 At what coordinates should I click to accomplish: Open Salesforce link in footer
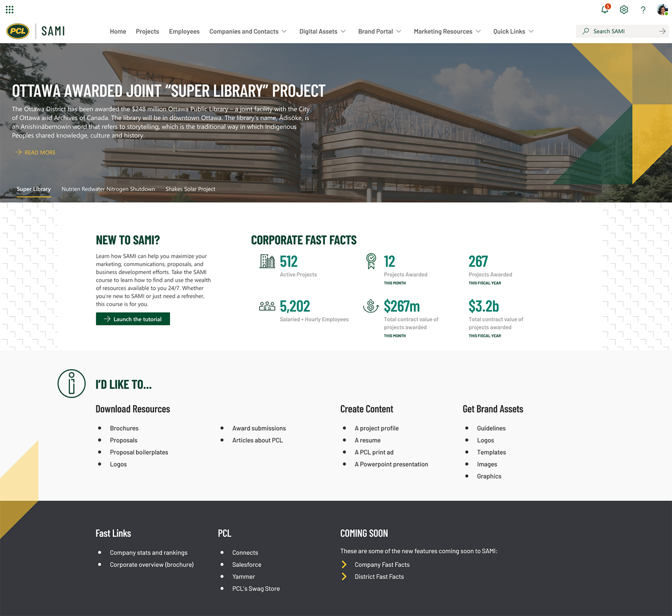tap(247, 565)
